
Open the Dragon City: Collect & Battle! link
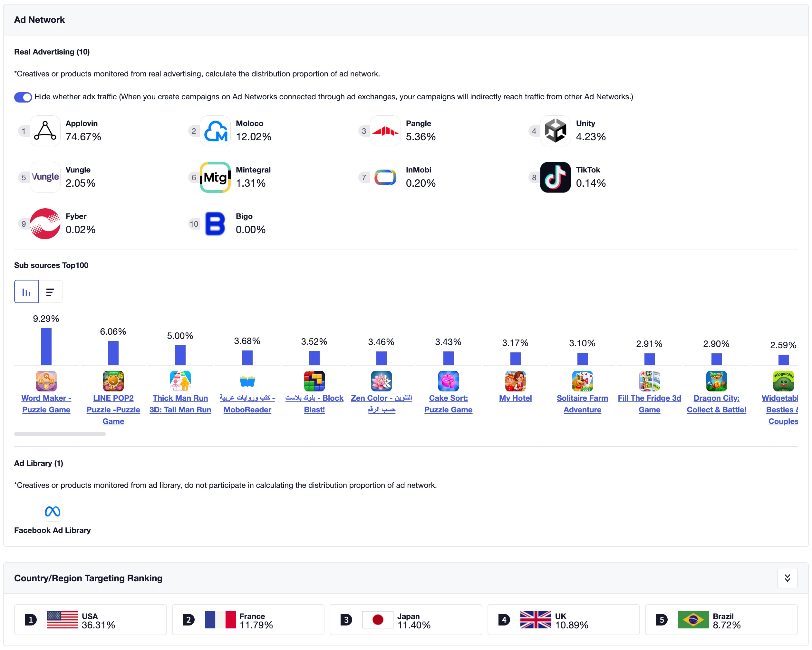716,404
